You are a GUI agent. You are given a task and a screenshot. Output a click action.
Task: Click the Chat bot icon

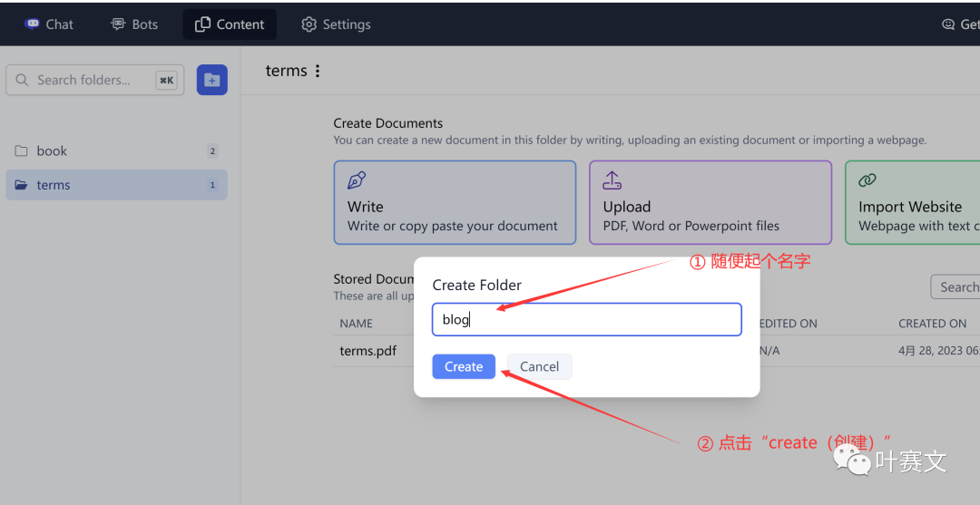pyautogui.click(x=33, y=24)
